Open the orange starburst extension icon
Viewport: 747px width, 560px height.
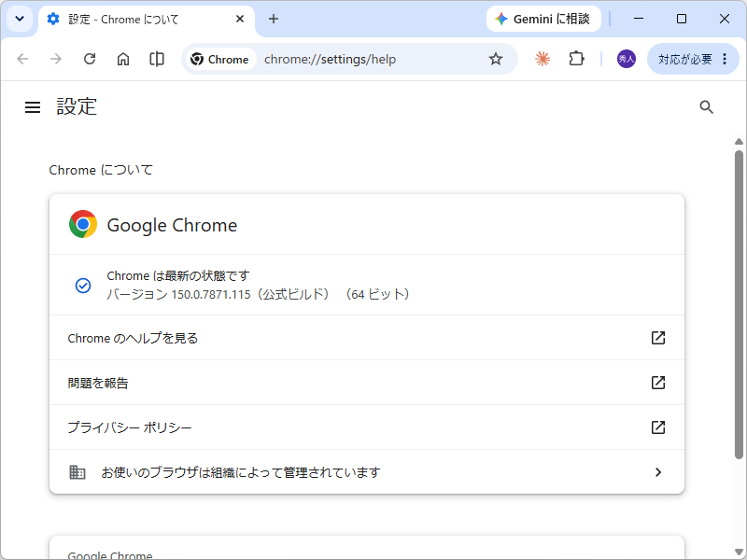click(x=543, y=59)
